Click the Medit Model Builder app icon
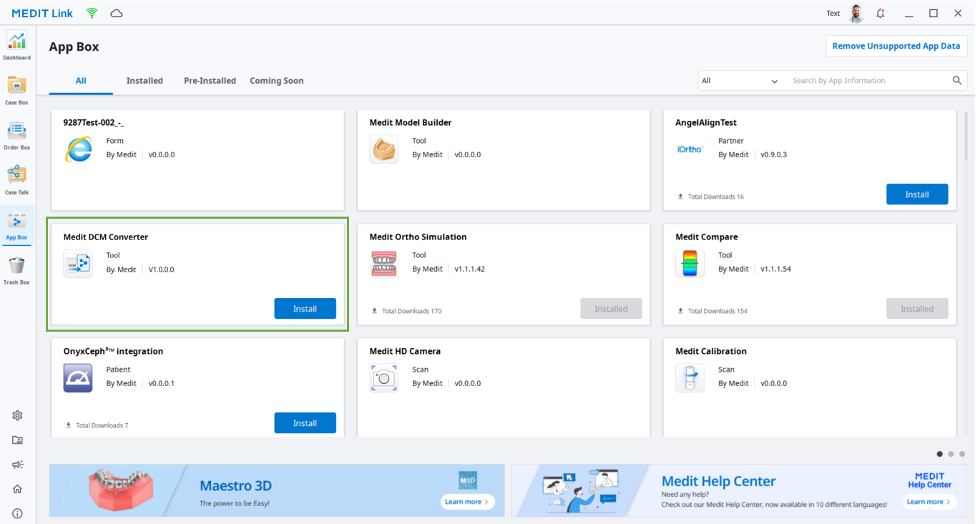 pos(384,150)
